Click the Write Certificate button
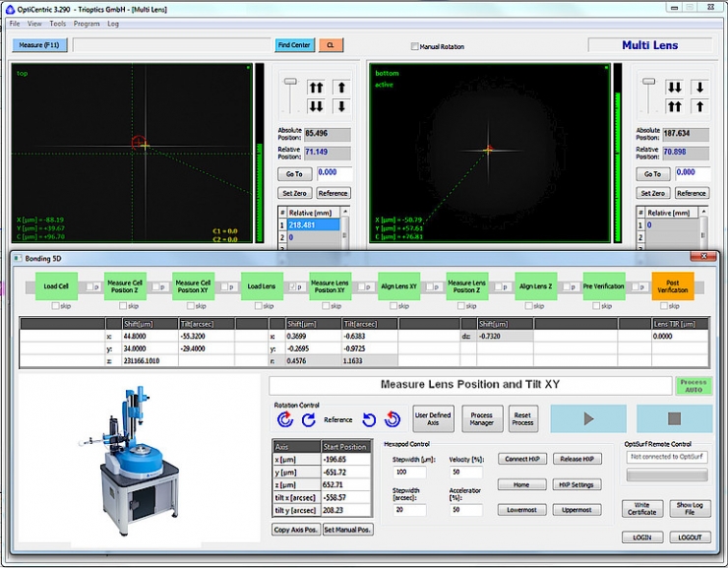 click(642, 509)
